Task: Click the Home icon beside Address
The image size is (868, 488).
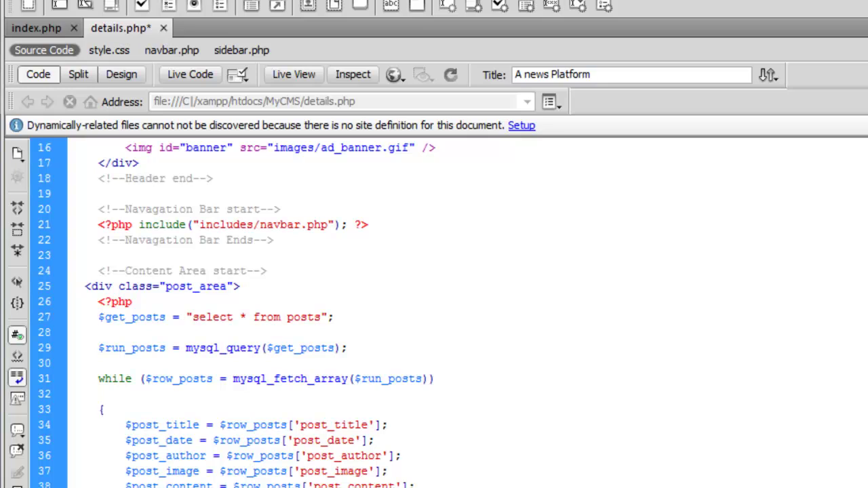Action: point(90,102)
